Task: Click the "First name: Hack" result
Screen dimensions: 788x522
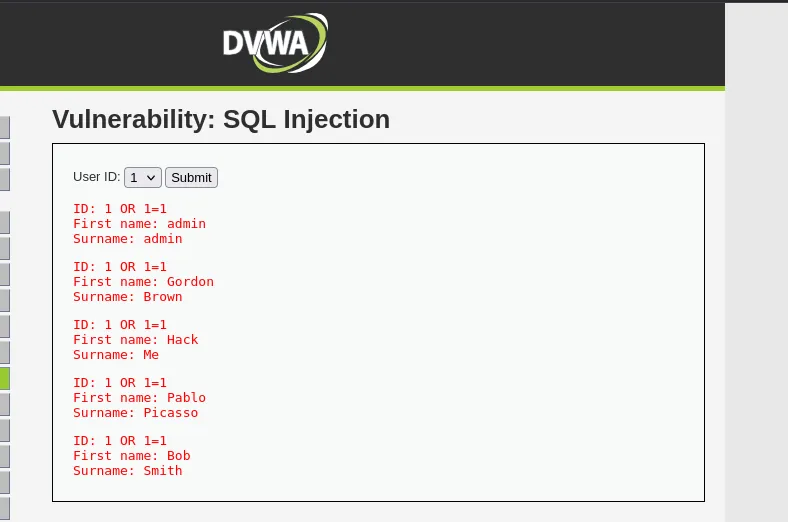Action: click(x=135, y=340)
